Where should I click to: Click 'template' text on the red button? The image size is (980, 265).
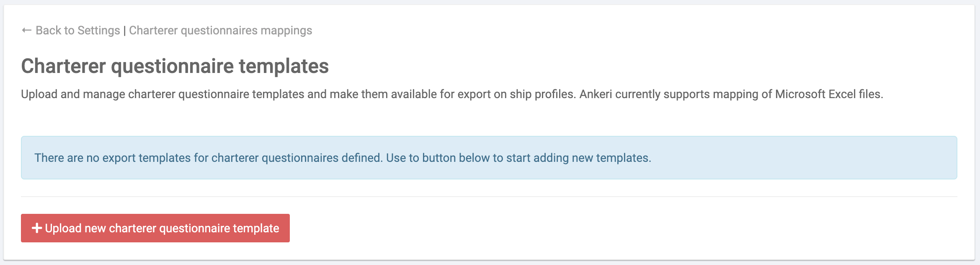pos(256,228)
